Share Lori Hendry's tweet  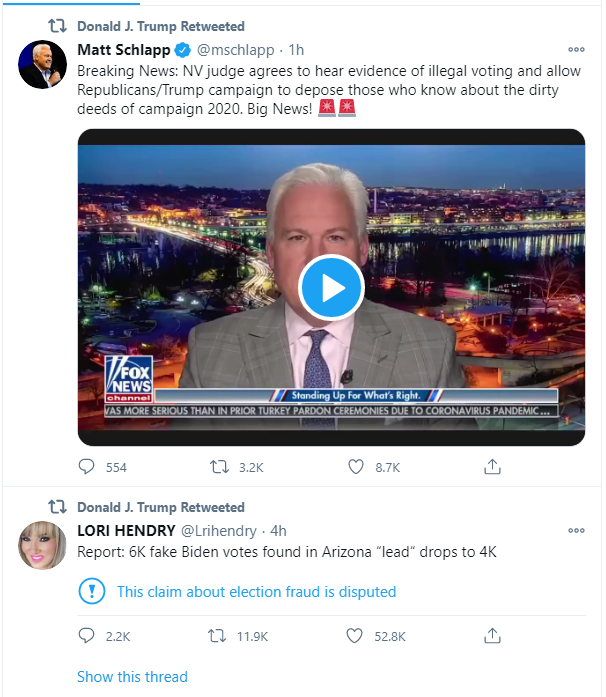click(492, 636)
